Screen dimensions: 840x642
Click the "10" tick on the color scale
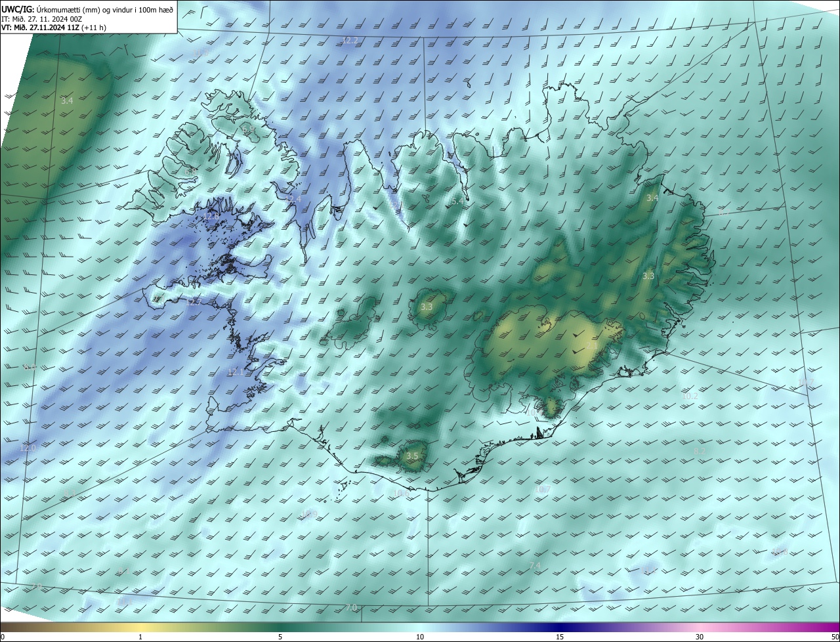coord(420,637)
